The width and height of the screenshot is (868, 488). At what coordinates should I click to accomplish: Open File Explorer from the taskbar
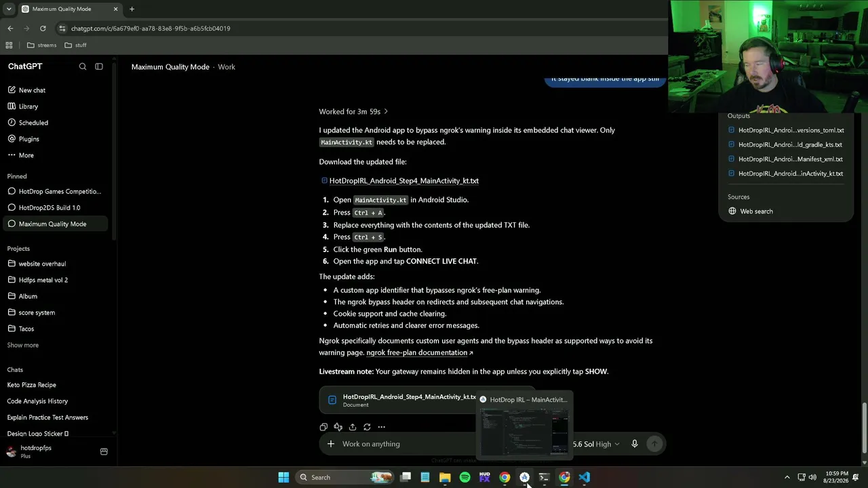(x=445, y=477)
